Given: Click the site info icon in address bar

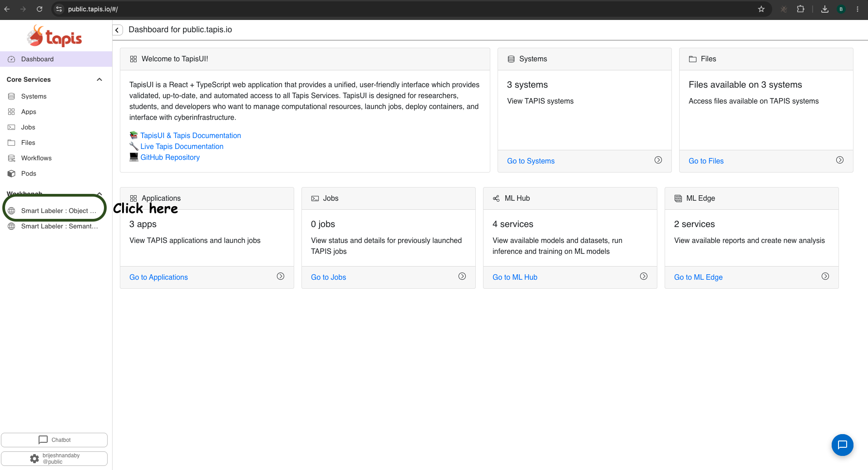Looking at the screenshot, I should (59, 9).
